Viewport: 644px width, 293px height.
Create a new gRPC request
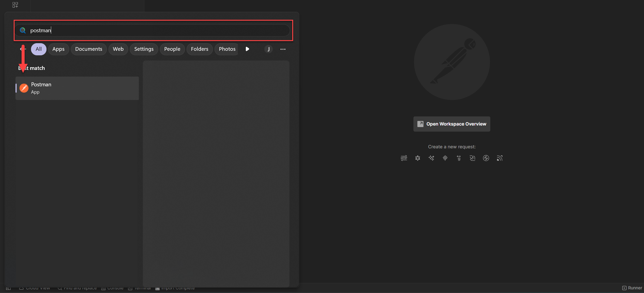coord(459,158)
